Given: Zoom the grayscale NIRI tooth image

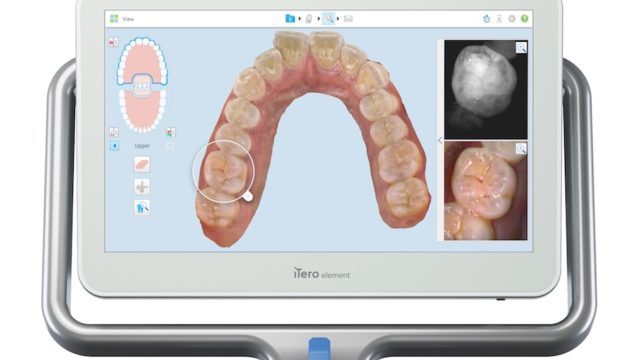Looking at the screenshot, I should click(521, 47).
